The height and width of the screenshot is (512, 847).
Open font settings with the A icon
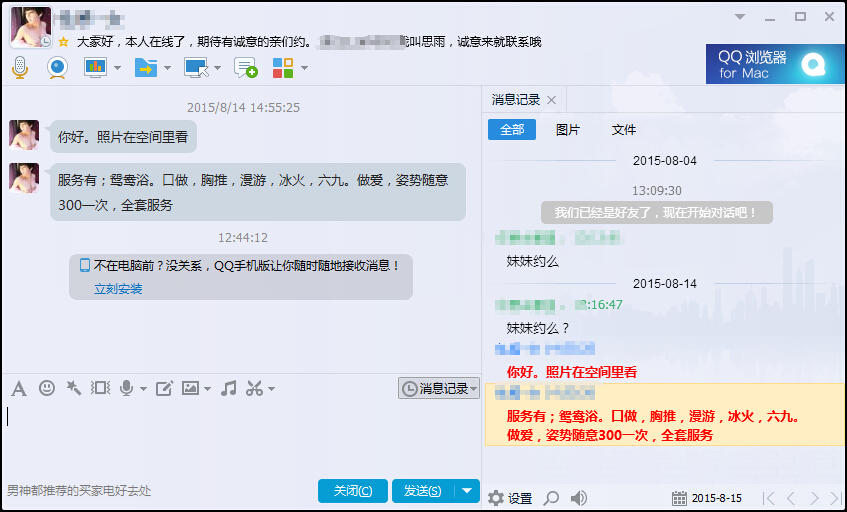click(x=19, y=388)
